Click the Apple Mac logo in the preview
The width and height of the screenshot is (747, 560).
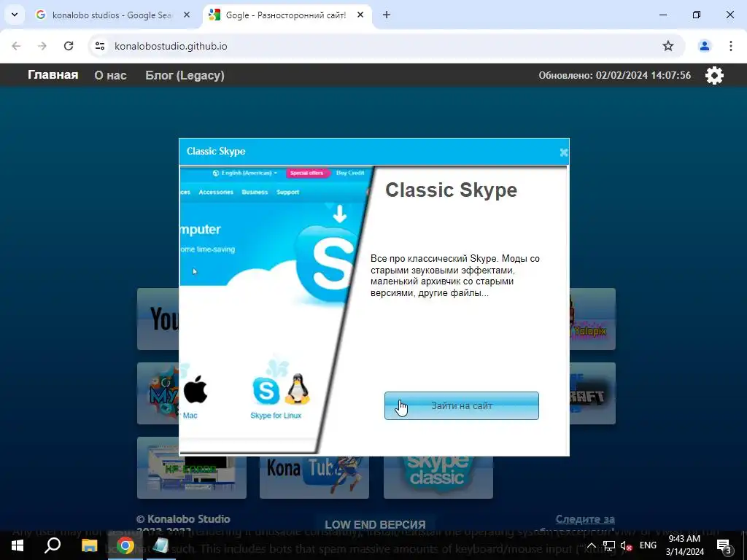(x=196, y=389)
